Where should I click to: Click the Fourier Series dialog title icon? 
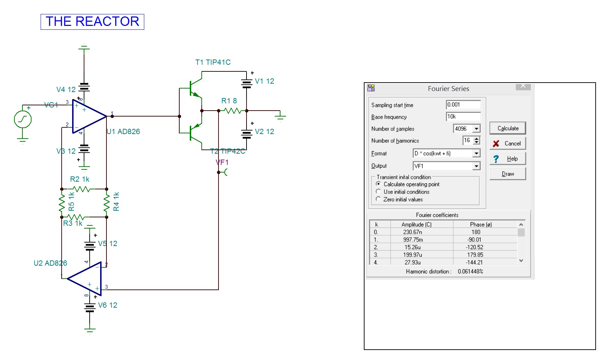click(x=371, y=88)
